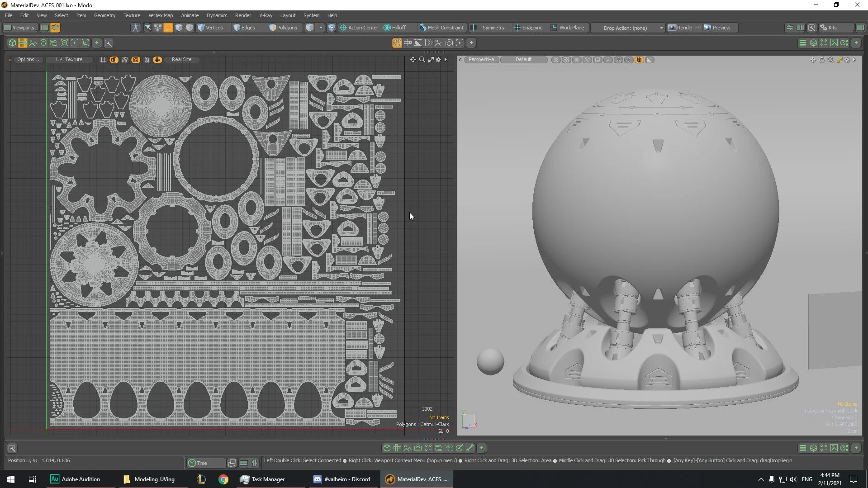Viewport: 868px width, 488px height.
Task: Toggle Snapping on or off
Action: (x=529, y=28)
